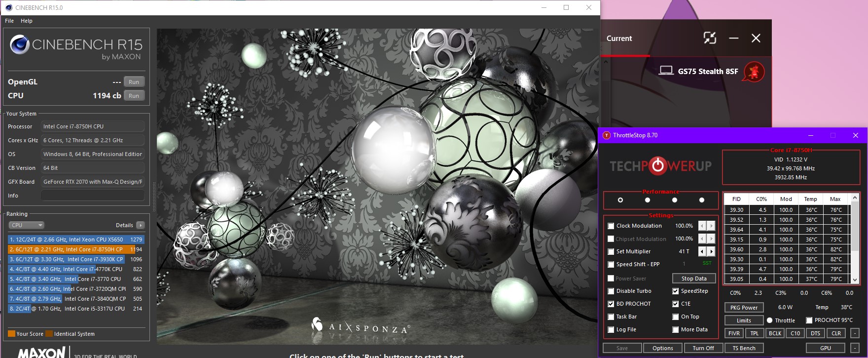
Task: Check the PROCHOT 95°C box
Action: tap(809, 320)
